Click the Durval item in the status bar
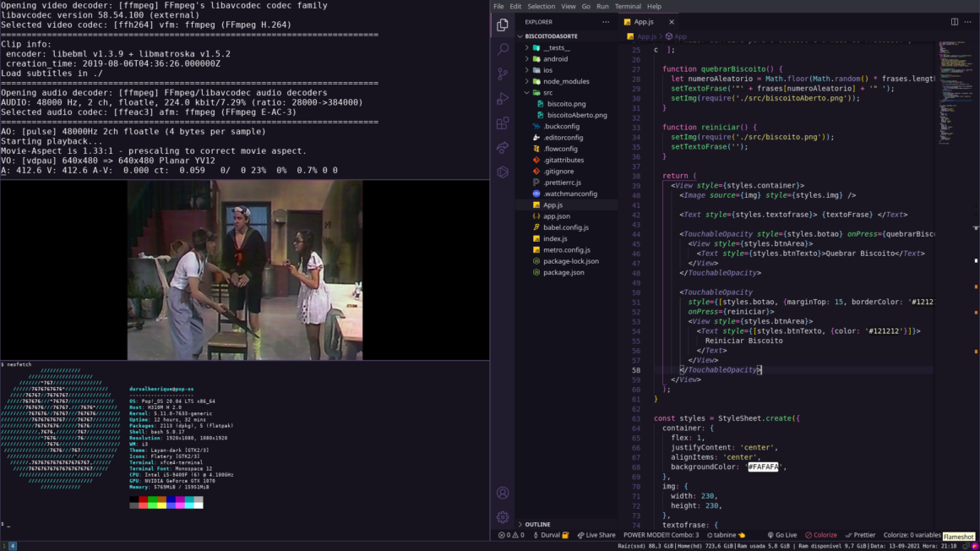The height and width of the screenshot is (551, 980). [x=553, y=534]
